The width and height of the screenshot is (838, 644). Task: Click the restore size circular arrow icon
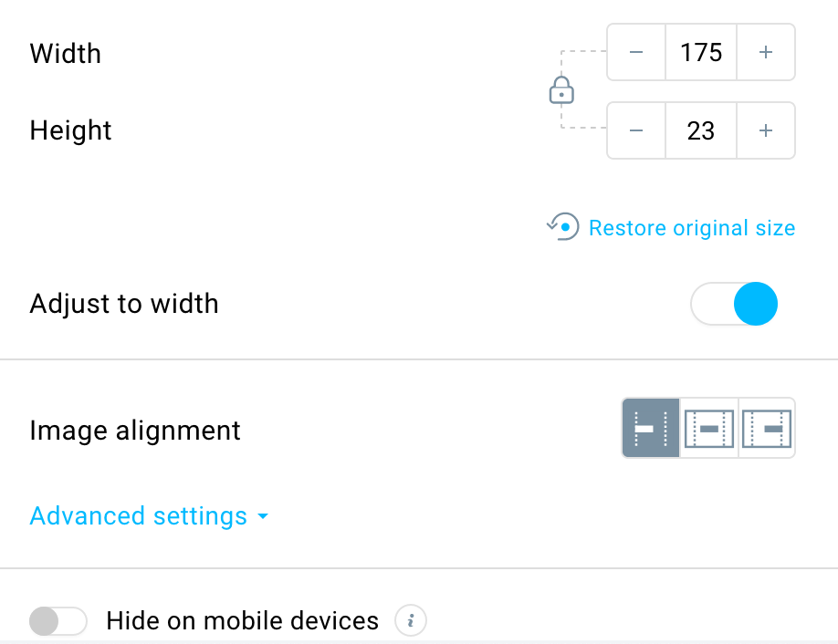point(562,227)
